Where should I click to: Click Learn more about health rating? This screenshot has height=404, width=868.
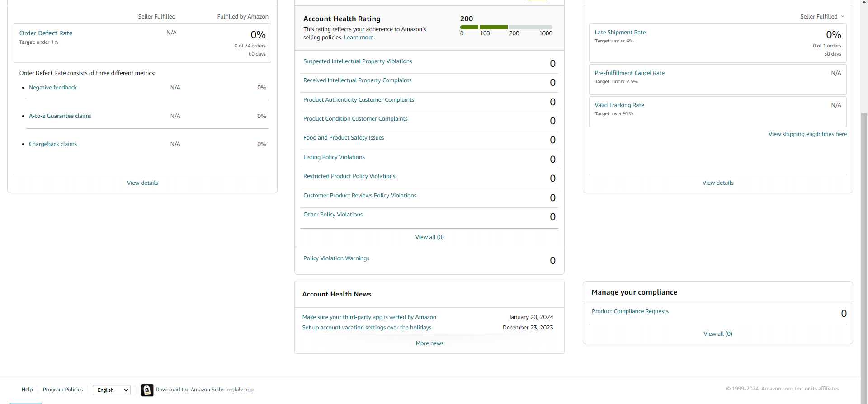pyautogui.click(x=359, y=38)
